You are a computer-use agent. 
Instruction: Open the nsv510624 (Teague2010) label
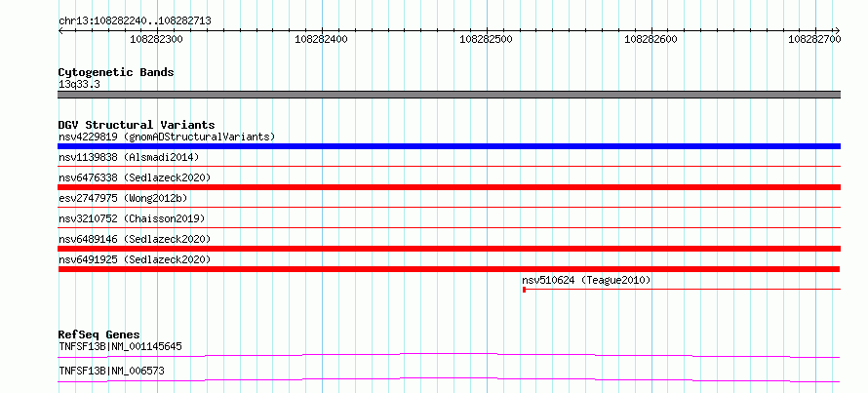point(587,281)
